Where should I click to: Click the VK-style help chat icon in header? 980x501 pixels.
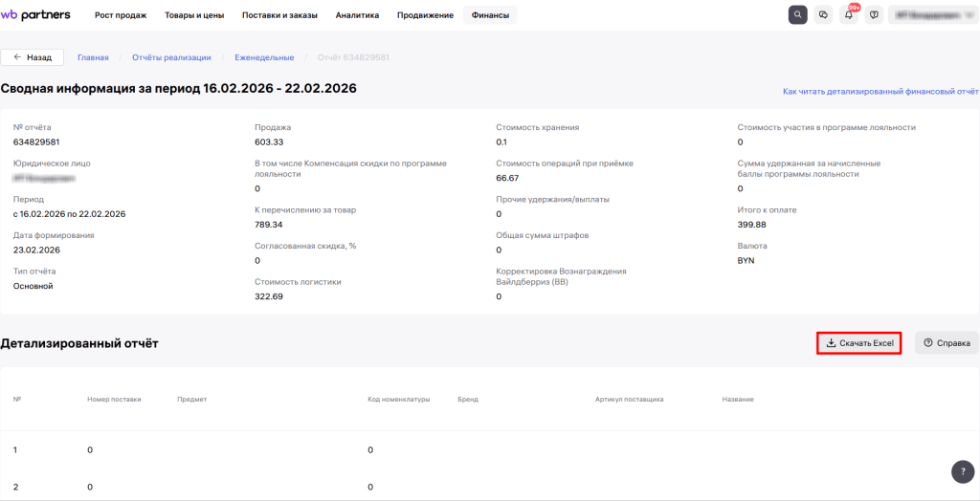click(875, 15)
